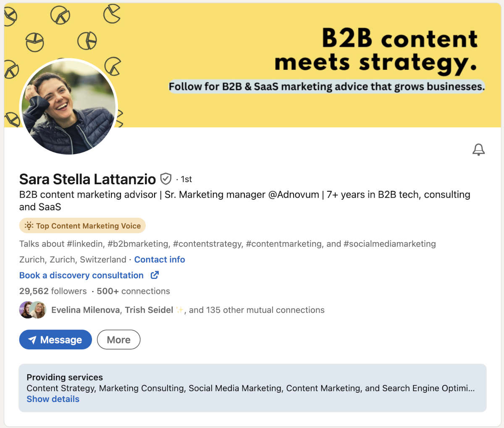Open Contact info

(159, 259)
